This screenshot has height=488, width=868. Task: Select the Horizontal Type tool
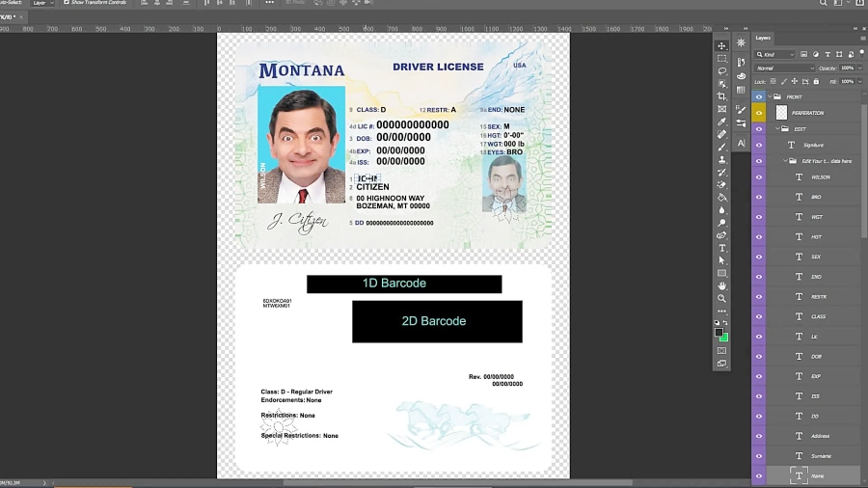pos(721,249)
